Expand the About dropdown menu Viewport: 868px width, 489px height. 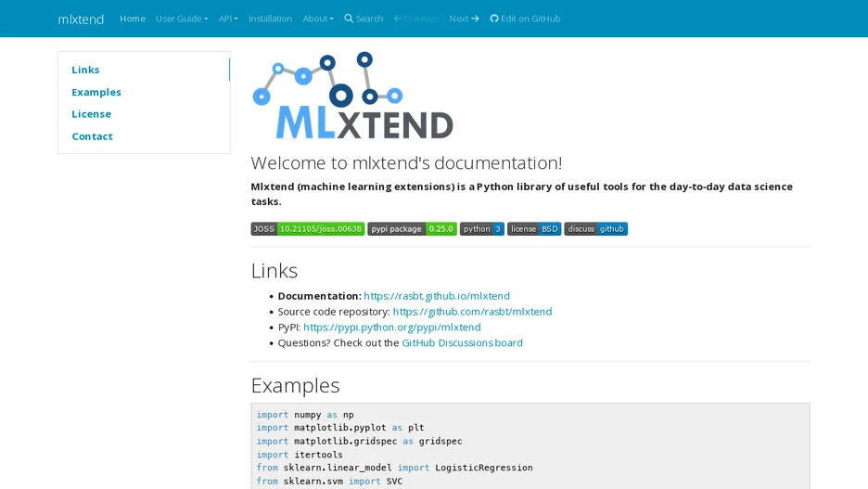point(318,19)
